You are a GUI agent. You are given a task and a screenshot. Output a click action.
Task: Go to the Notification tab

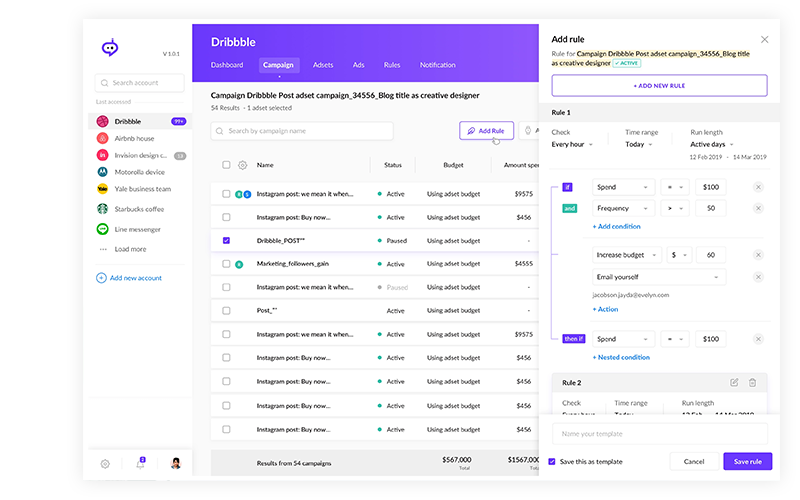[x=437, y=65]
